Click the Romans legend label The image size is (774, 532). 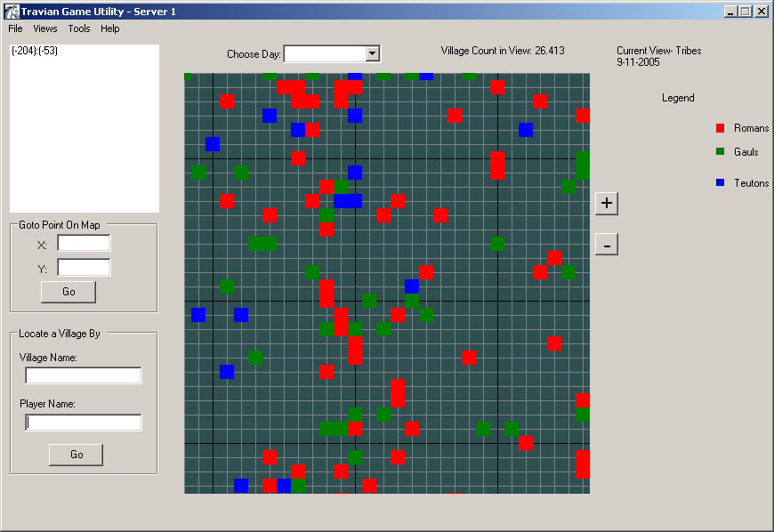click(751, 128)
